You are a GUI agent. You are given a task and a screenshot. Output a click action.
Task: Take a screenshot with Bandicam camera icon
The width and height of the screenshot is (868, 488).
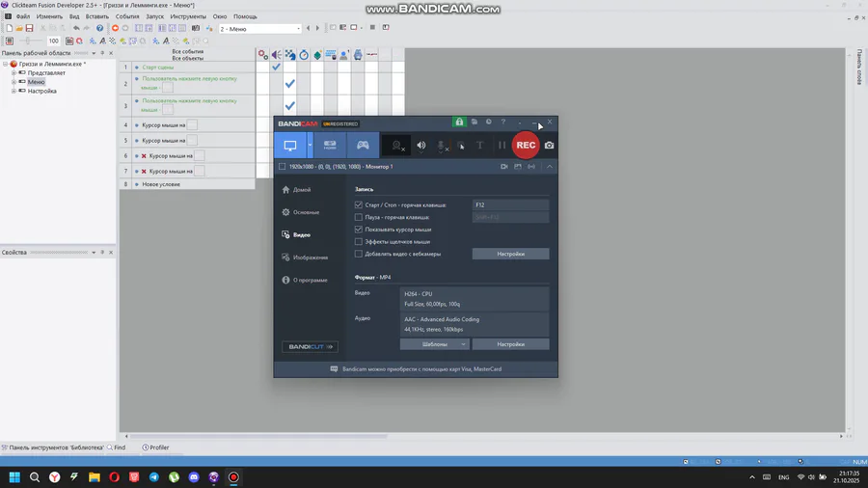[549, 145]
